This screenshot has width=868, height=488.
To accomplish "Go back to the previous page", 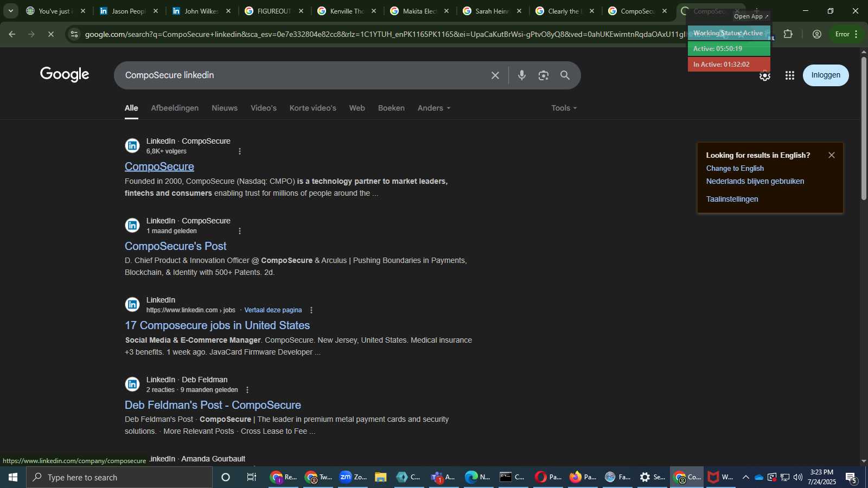I will [x=12, y=34].
